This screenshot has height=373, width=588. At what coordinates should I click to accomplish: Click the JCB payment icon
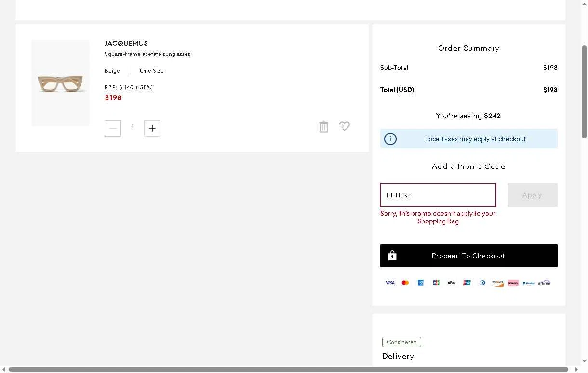click(436, 283)
